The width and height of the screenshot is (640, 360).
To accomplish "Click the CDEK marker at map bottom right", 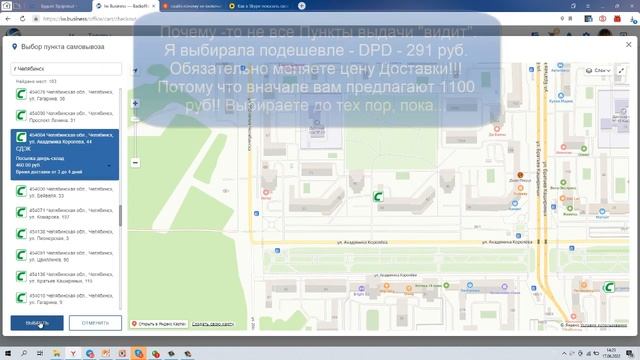I will [x=609, y=287].
